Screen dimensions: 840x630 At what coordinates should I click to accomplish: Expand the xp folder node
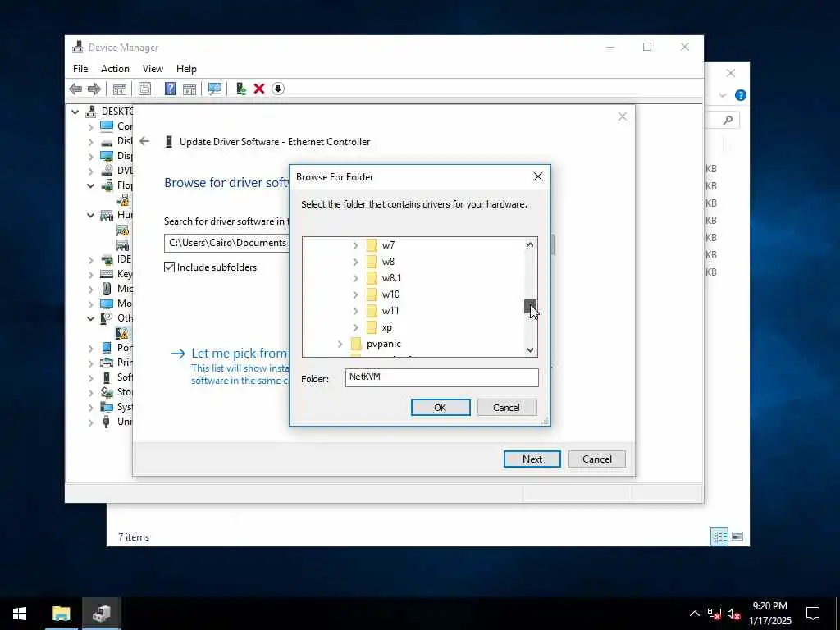click(x=356, y=327)
